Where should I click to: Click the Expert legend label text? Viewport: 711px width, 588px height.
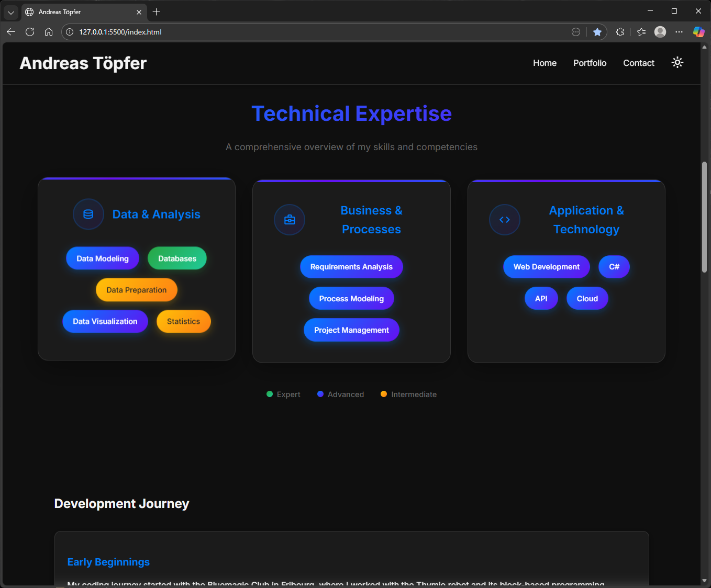(x=288, y=394)
